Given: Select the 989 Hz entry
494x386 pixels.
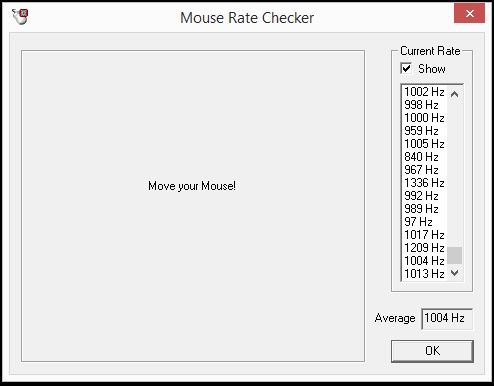Looking at the screenshot, I should pyautogui.click(x=424, y=209).
